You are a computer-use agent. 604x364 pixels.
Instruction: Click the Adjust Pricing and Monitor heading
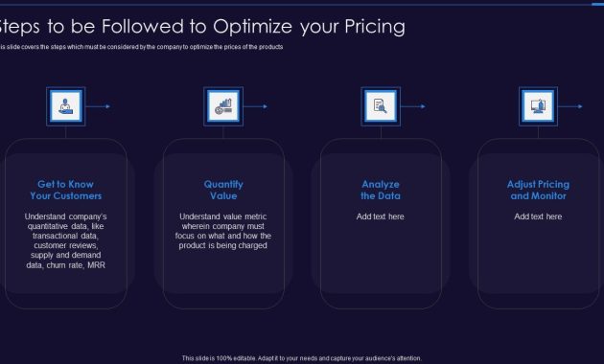tap(538, 190)
